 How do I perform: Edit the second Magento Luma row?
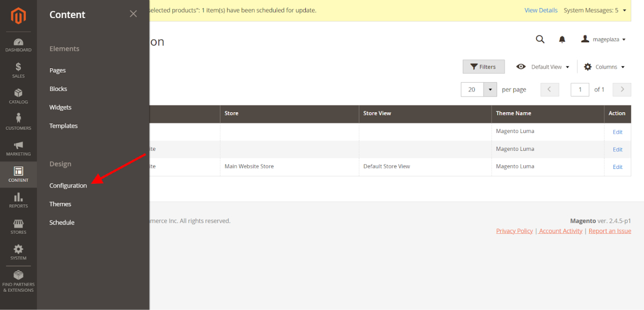point(618,150)
